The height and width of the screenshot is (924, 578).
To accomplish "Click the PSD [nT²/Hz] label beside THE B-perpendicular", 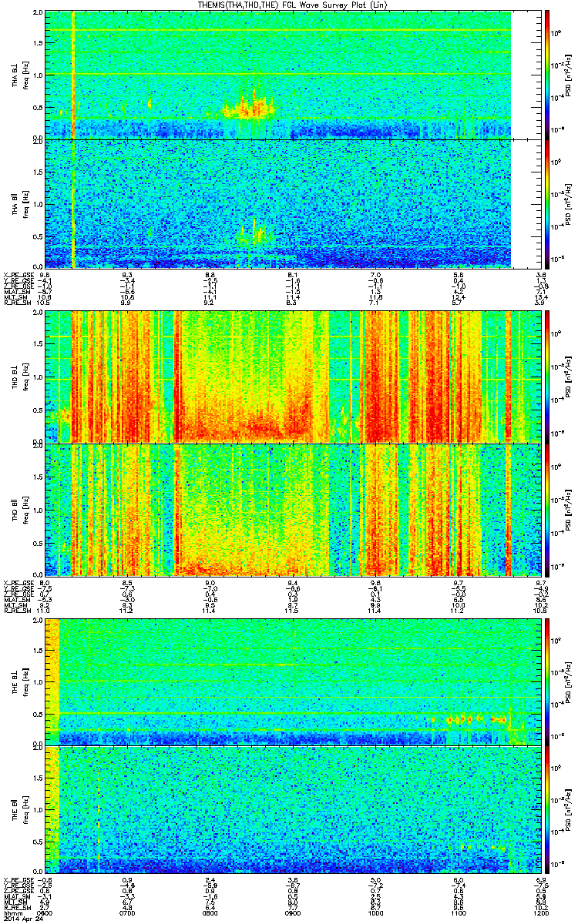I will pyautogui.click(x=569, y=681).
